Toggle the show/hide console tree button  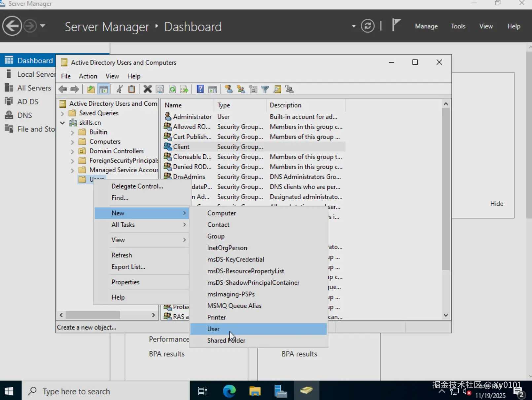click(x=103, y=89)
